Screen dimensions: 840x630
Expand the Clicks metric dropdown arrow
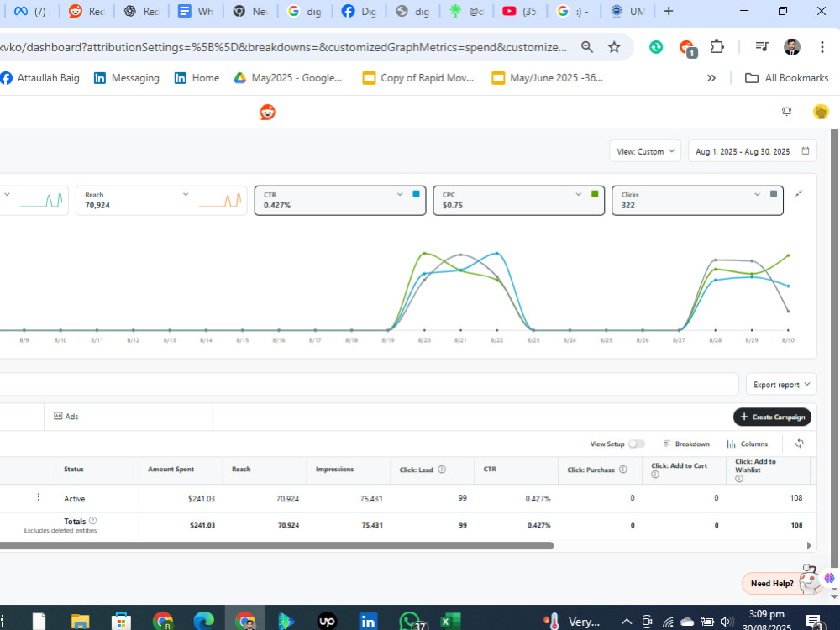(x=757, y=195)
